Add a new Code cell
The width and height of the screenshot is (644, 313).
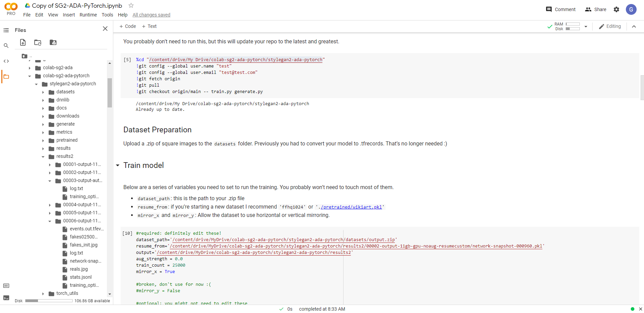[x=127, y=26]
